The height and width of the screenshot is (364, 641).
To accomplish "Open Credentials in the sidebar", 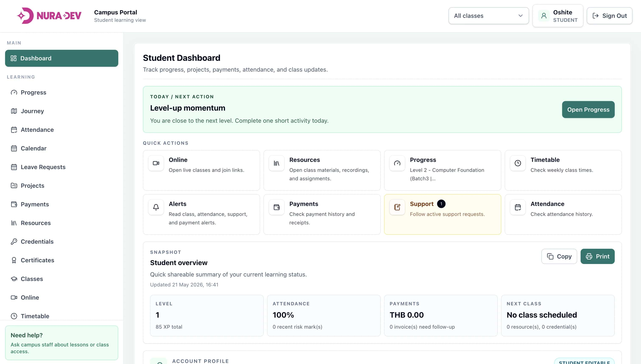I will (61, 242).
